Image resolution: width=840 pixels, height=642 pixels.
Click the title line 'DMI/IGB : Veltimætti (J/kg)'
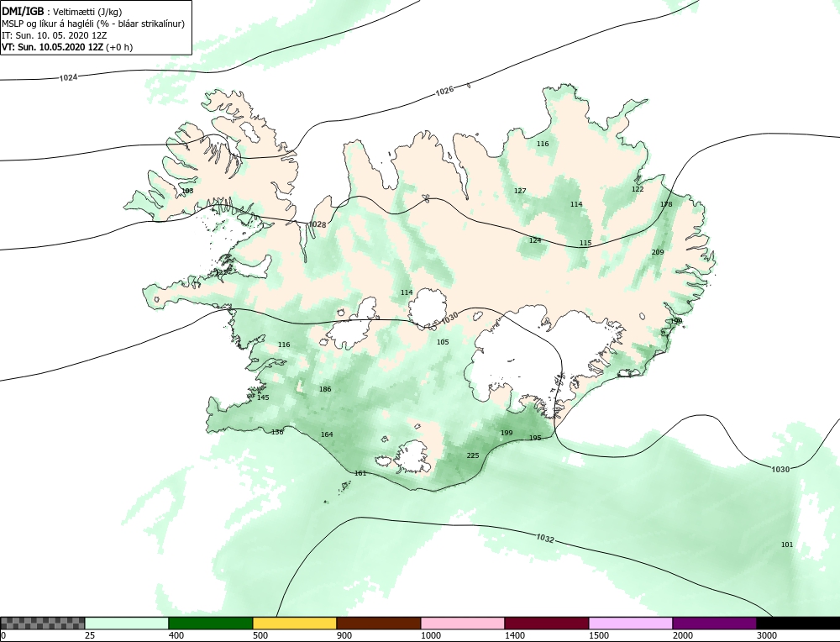[61, 13]
